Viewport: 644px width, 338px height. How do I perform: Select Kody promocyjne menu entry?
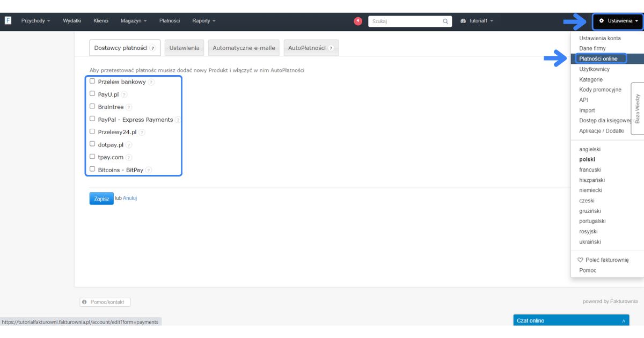coord(601,90)
